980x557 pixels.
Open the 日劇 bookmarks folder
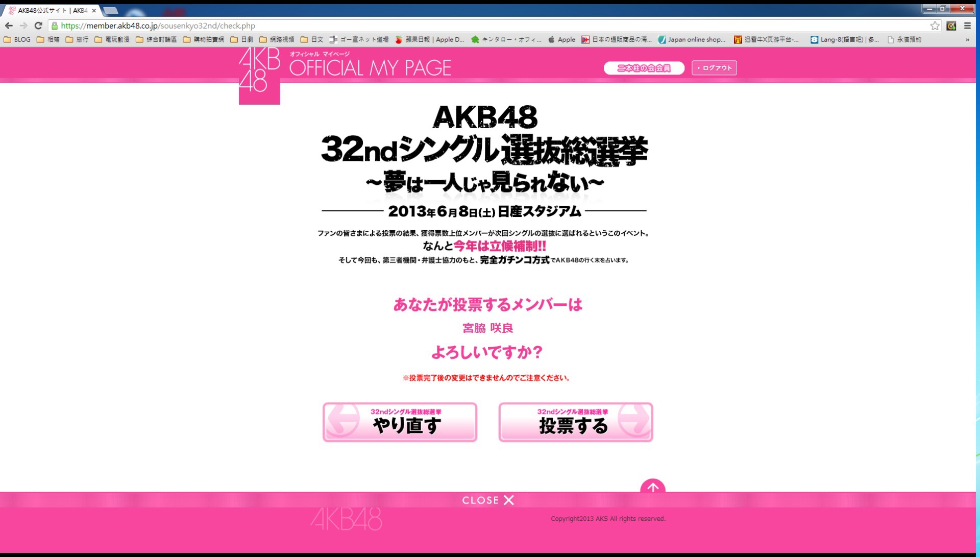point(241,39)
